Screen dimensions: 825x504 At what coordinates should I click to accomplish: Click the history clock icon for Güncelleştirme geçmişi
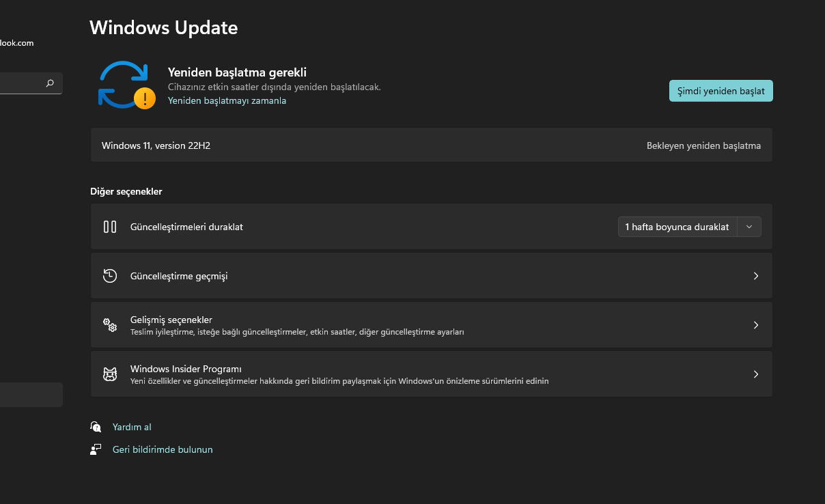(110, 276)
